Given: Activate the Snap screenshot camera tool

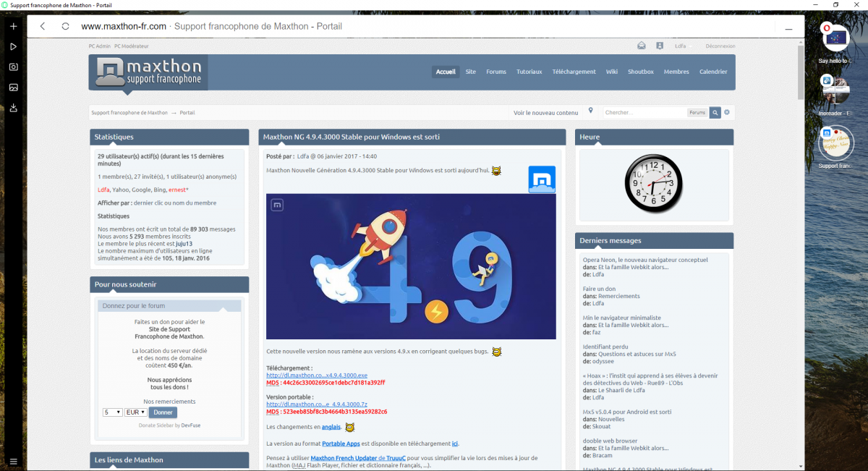Looking at the screenshot, I should point(13,67).
